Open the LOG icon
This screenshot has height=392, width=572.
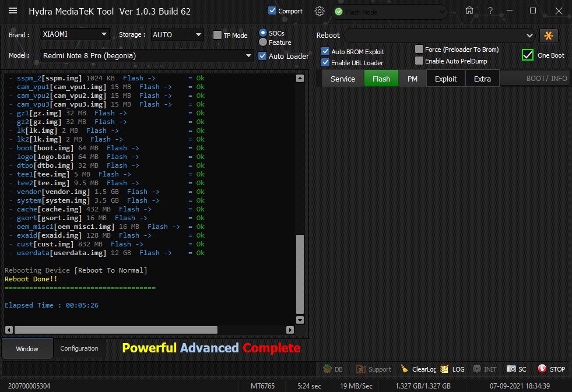coord(444,369)
